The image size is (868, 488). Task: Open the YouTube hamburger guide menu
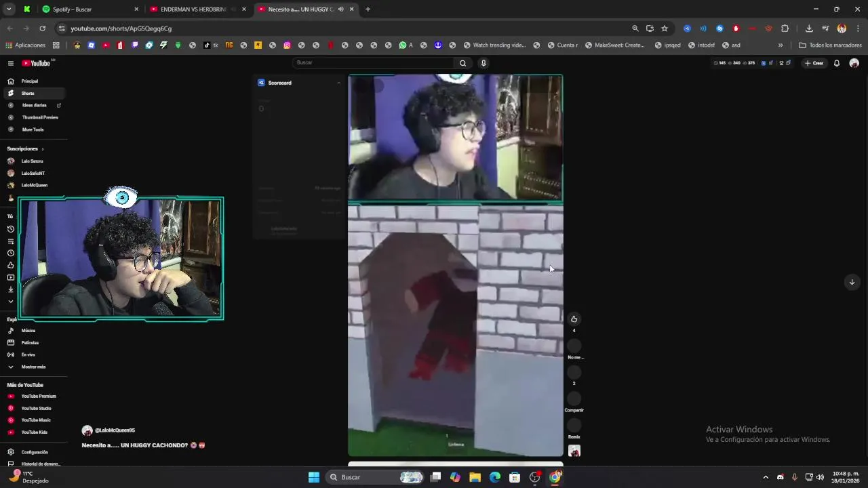coord(10,63)
